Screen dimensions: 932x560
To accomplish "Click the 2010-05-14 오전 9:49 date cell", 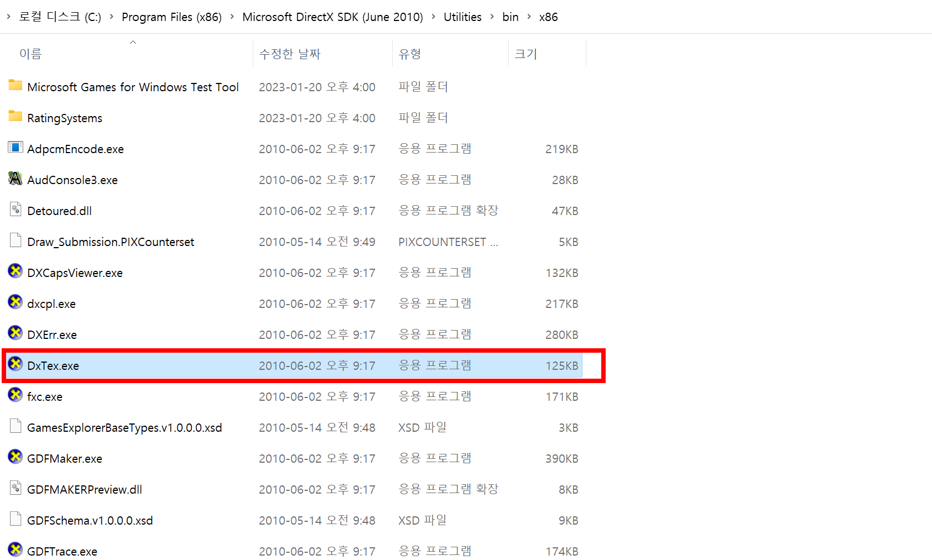I will point(317,242).
